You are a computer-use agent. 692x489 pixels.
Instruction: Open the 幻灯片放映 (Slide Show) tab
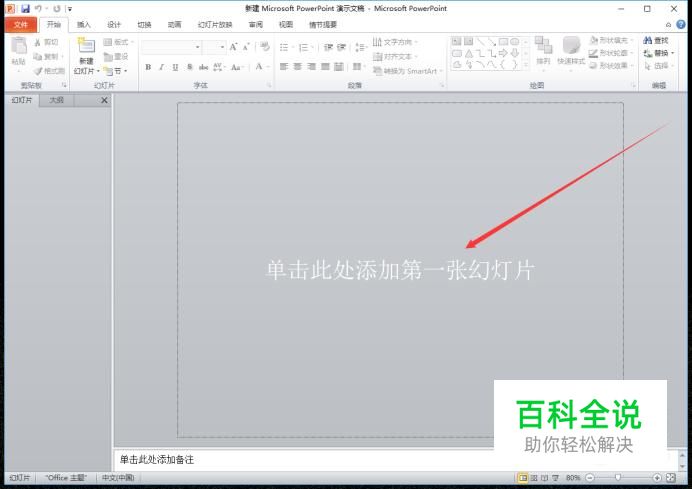point(215,25)
